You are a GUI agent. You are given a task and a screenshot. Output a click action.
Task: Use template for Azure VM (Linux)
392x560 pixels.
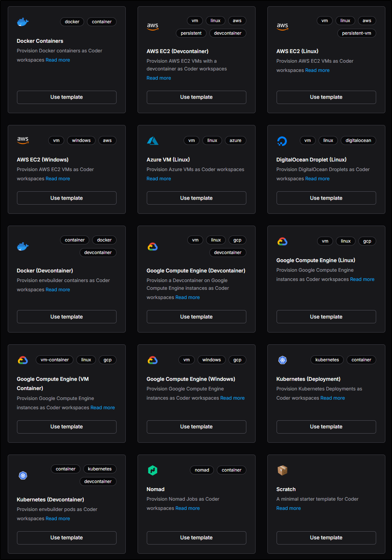[197, 198]
